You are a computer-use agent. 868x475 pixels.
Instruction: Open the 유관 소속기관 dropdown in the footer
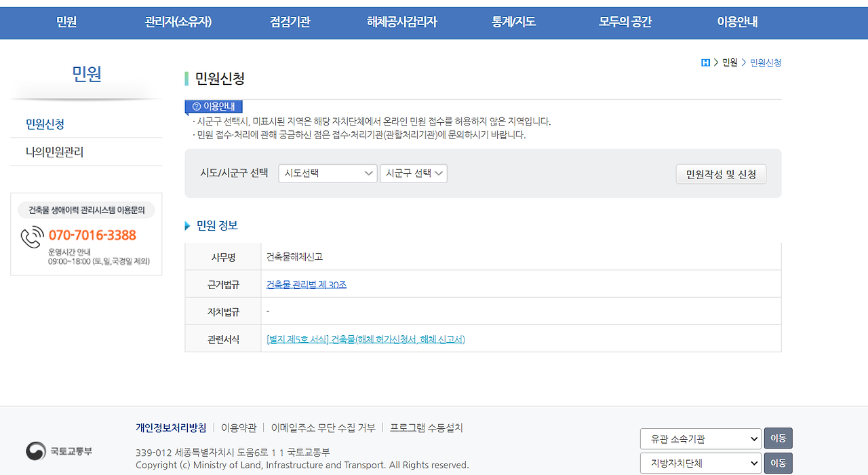(x=700, y=438)
